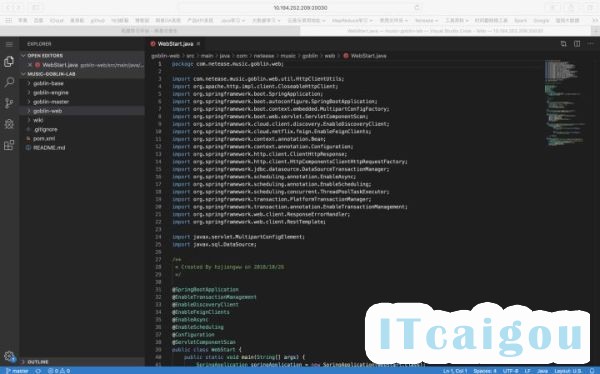Open the Debug view icon

pyautogui.click(x=9, y=124)
